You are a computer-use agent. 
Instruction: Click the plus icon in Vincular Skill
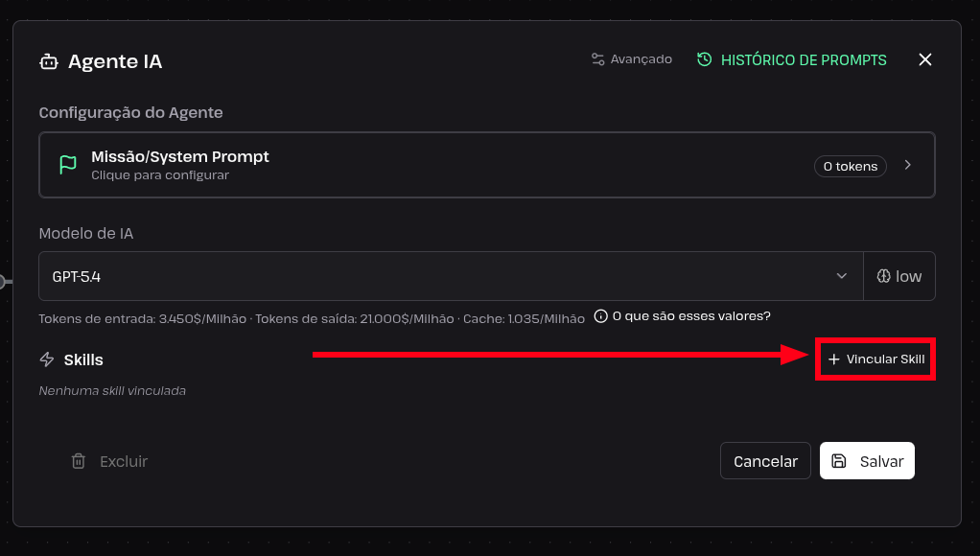[x=833, y=359]
